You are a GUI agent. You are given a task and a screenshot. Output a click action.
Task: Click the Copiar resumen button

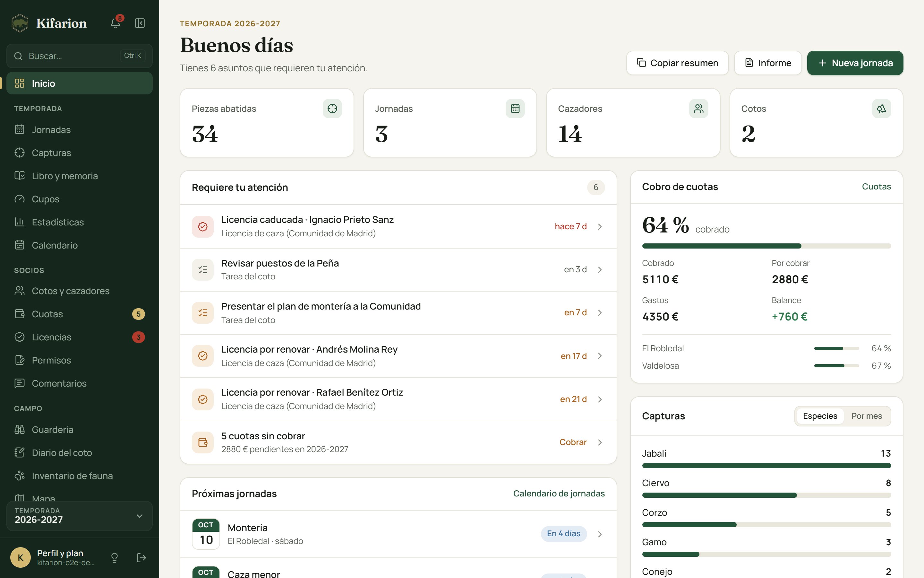click(x=677, y=63)
